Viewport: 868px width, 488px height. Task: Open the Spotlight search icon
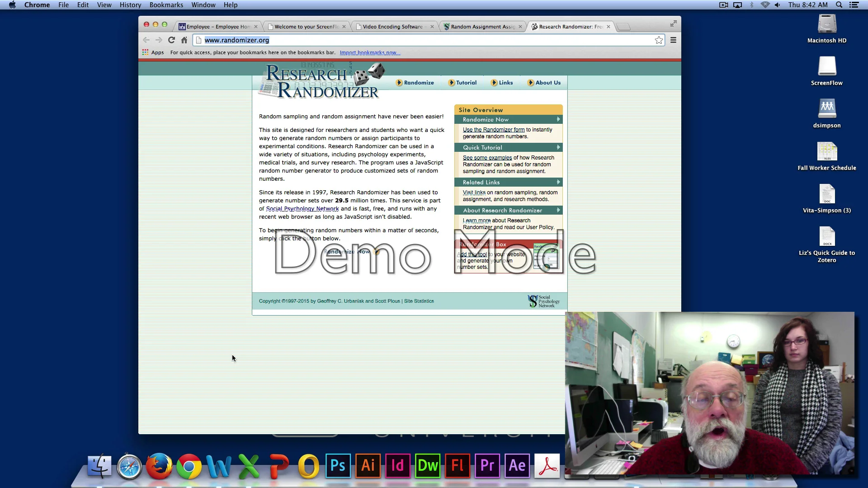click(x=839, y=5)
